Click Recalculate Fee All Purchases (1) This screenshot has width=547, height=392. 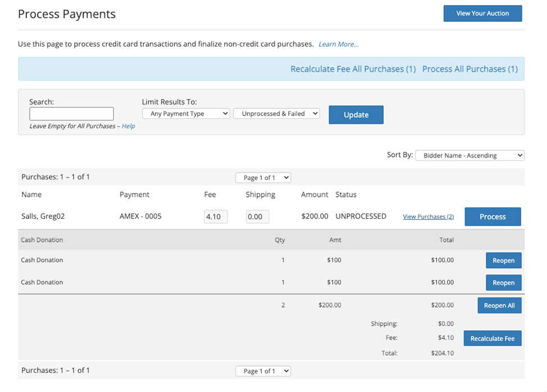tap(353, 69)
